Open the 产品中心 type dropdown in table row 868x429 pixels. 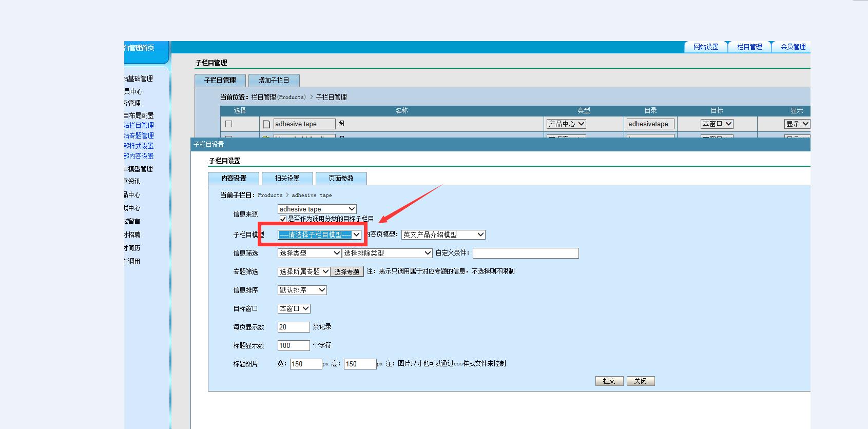(566, 124)
